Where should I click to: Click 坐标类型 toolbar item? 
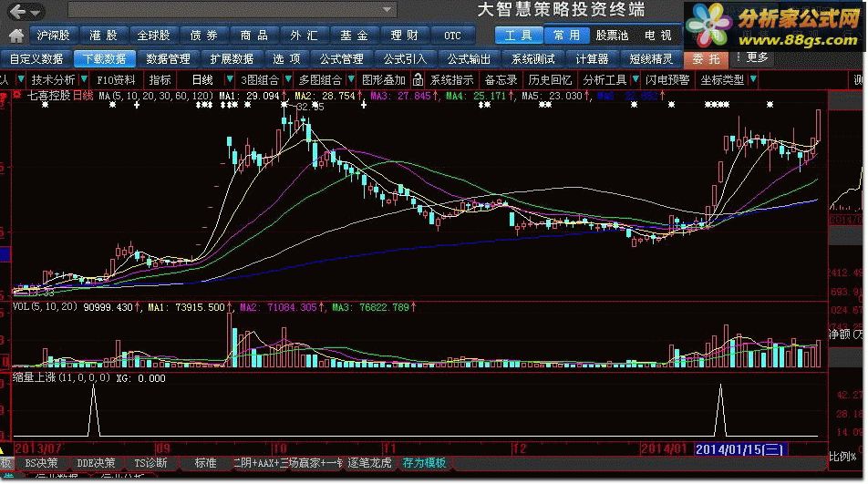(722, 80)
